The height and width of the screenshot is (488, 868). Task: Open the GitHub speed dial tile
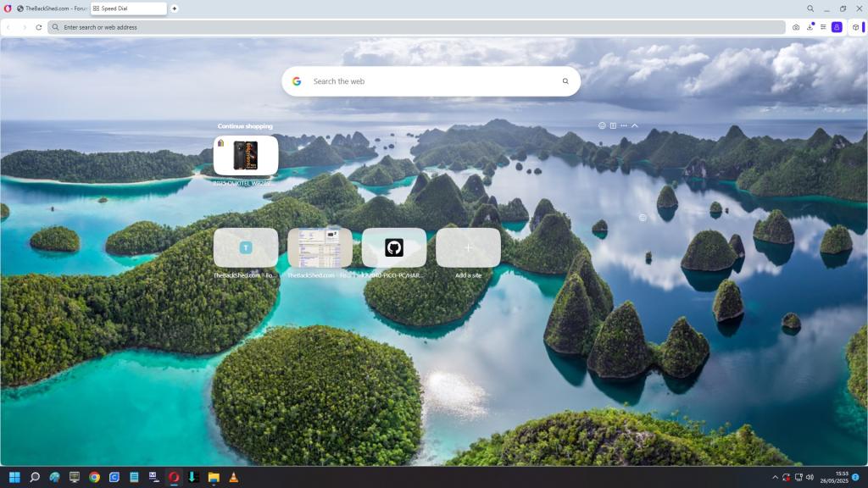click(x=393, y=247)
